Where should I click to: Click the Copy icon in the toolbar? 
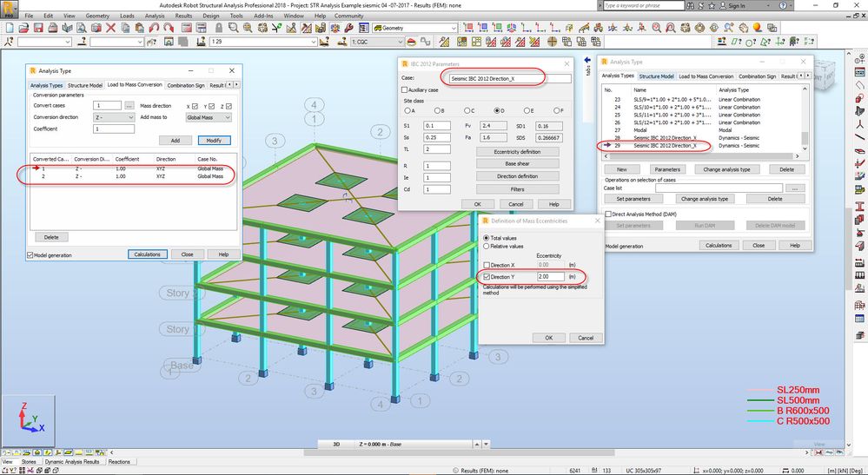tap(125, 28)
